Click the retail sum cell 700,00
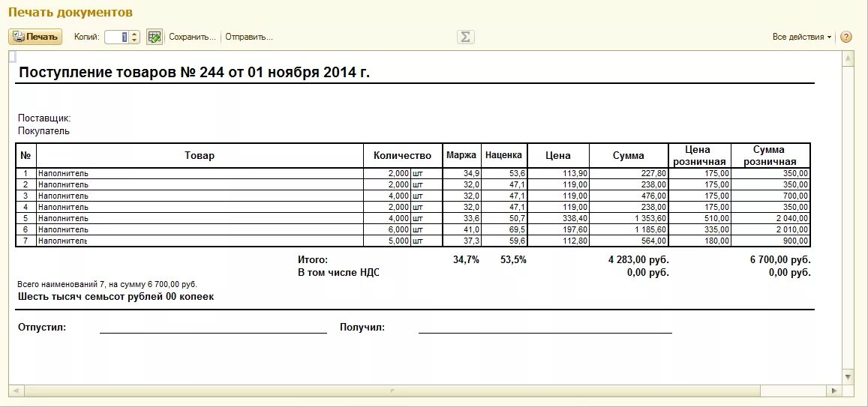Image resolution: width=868 pixels, height=407 pixels. click(770, 196)
